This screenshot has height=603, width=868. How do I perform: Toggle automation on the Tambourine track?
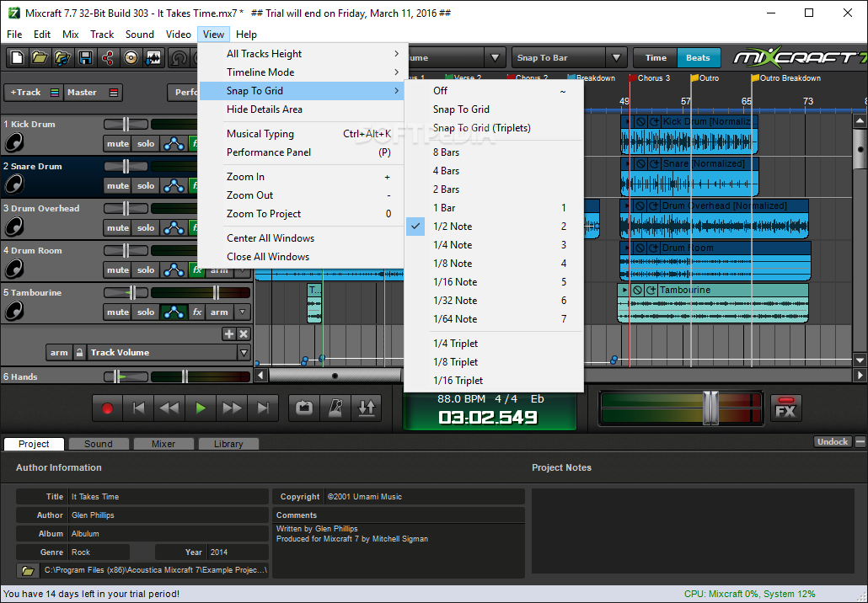tap(174, 312)
